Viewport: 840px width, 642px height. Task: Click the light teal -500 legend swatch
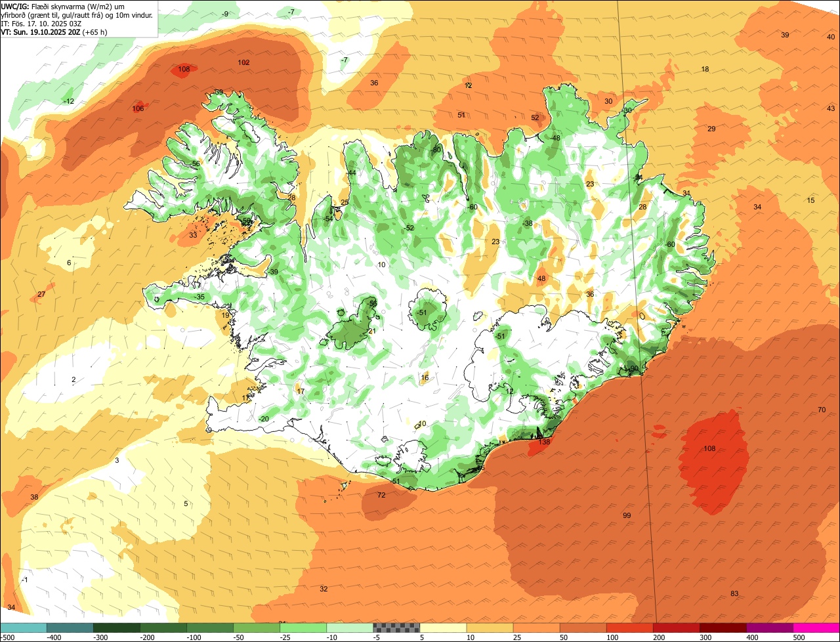(23, 628)
